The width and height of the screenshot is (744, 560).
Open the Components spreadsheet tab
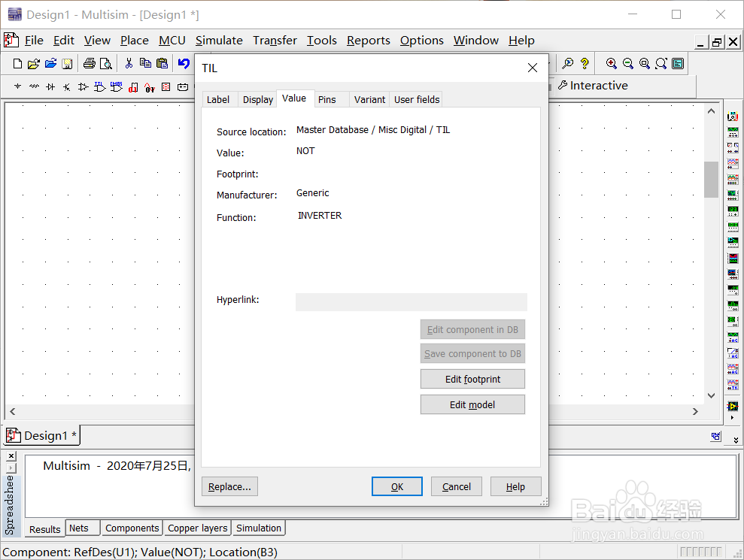point(132,528)
